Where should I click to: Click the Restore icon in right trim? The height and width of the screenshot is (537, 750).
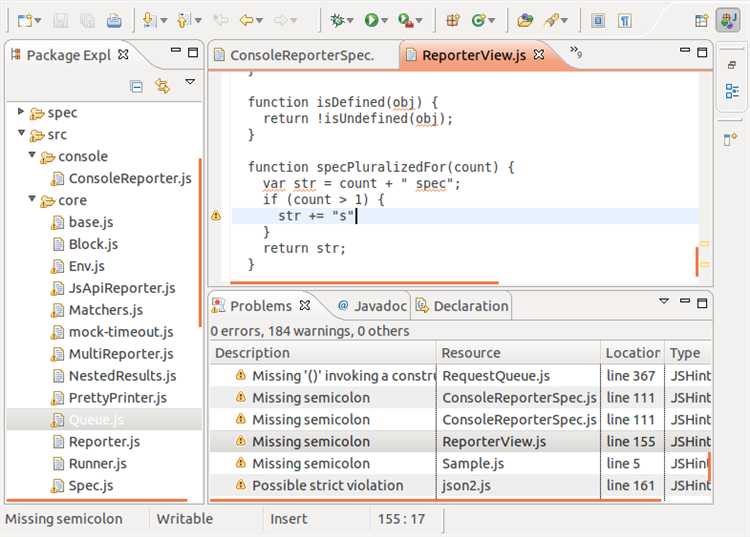(732, 65)
